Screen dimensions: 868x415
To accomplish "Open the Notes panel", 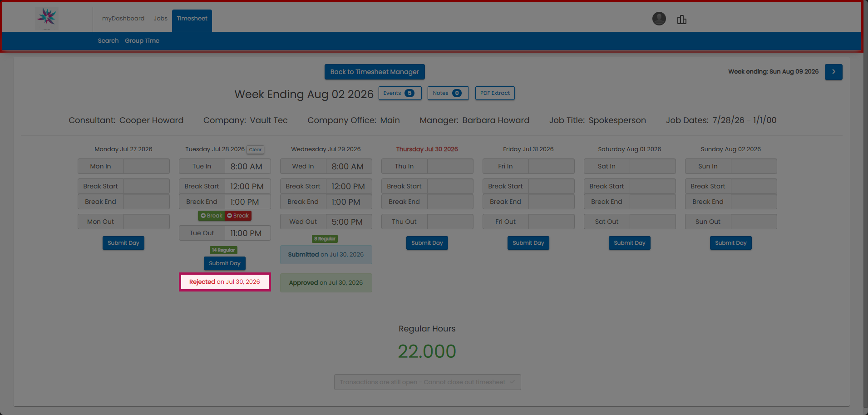I will (x=448, y=93).
